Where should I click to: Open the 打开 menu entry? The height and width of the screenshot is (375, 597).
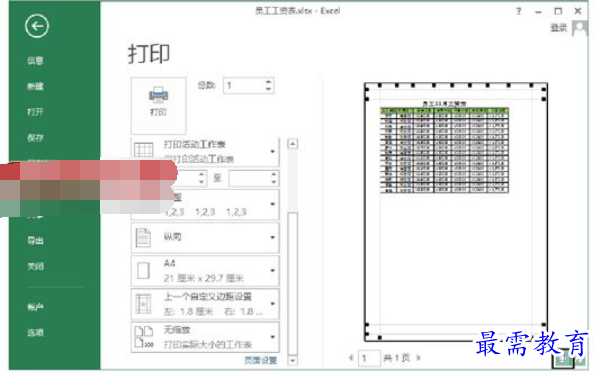35,112
